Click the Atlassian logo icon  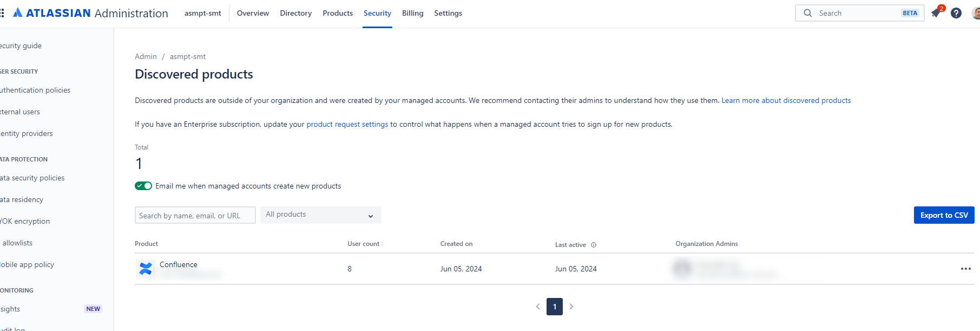[x=18, y=12]
